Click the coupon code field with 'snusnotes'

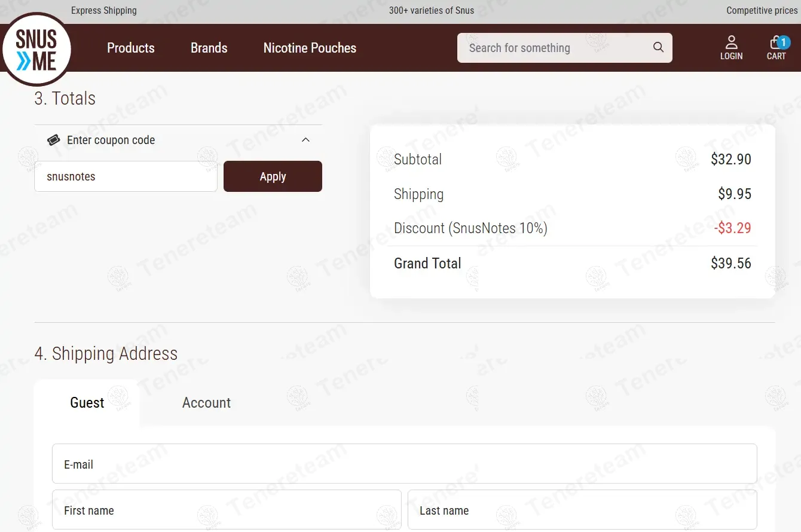coord(126,176)
